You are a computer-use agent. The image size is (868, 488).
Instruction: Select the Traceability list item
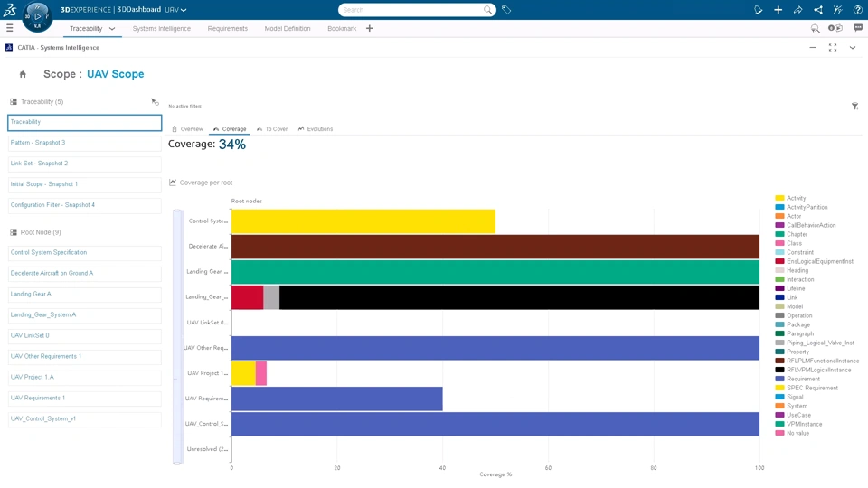[x=85, y=122]
